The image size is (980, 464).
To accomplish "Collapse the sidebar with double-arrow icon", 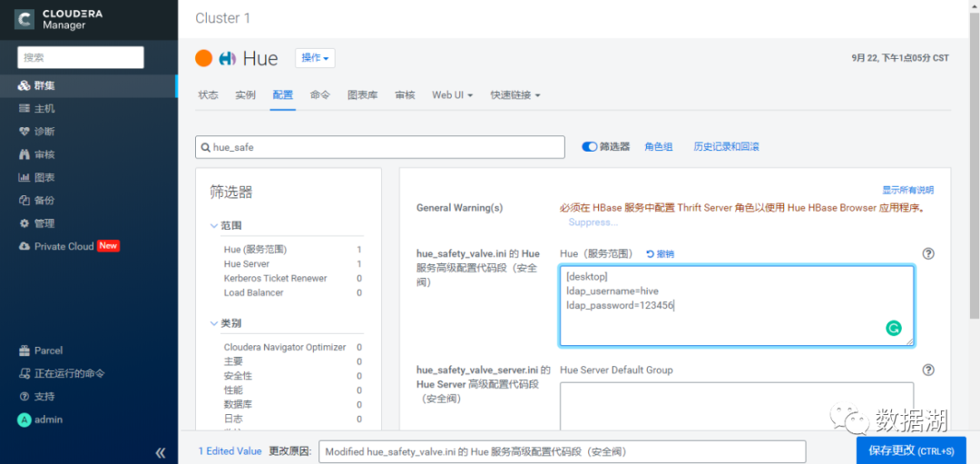I will [x=161, y=453].
